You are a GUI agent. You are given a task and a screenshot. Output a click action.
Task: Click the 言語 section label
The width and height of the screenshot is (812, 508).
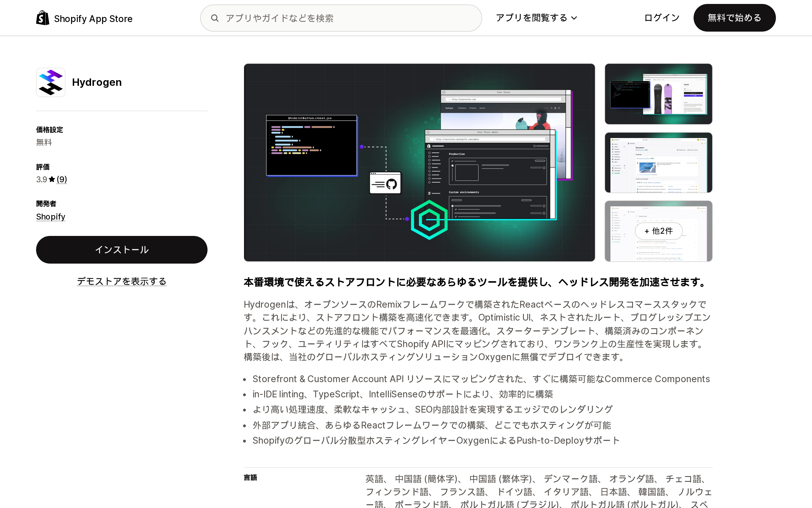250,478
